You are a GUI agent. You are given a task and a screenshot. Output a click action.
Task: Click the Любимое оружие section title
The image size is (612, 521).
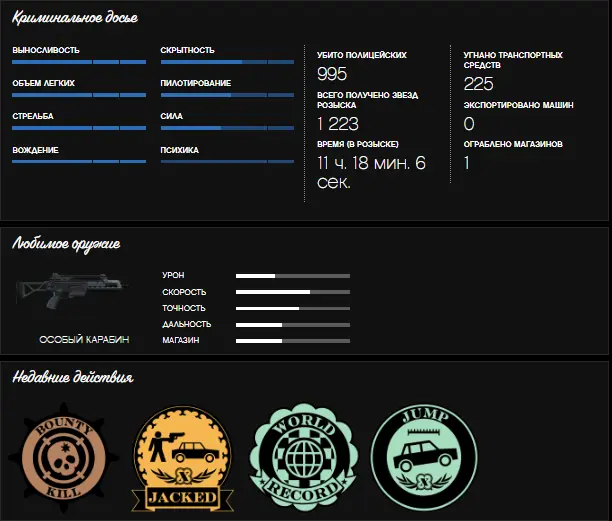coord(66,244)
